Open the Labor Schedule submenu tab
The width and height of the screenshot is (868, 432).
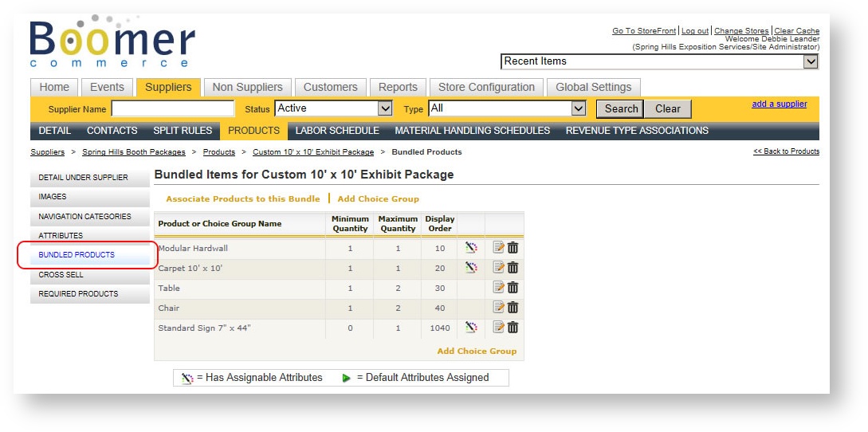tap(337, 131)
